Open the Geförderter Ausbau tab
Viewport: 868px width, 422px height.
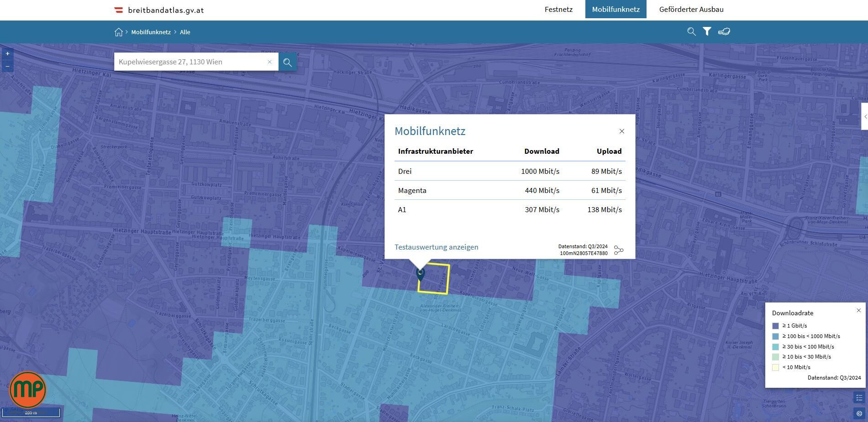(691, 10)
